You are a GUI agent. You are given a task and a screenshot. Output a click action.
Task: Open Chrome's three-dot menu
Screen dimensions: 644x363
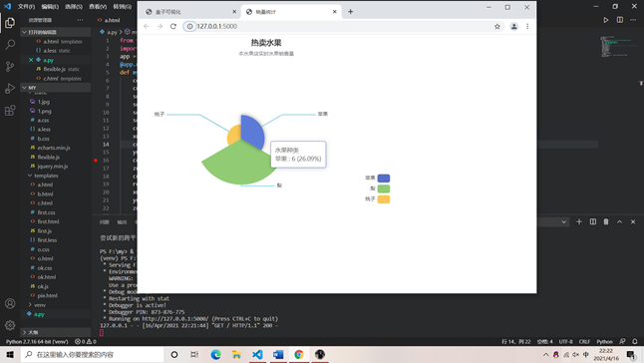527,26
